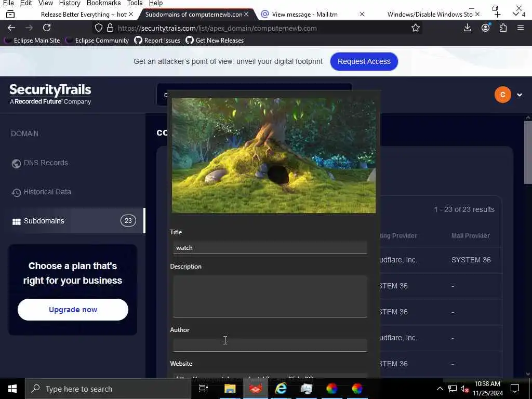The image size is (532, 399).
Task: Click the Mail Provider column header
Action: click(x=470, y=236)
